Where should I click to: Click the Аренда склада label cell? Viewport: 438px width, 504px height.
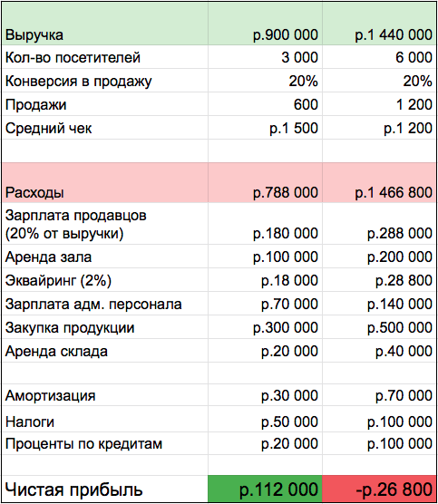(105, 351)
